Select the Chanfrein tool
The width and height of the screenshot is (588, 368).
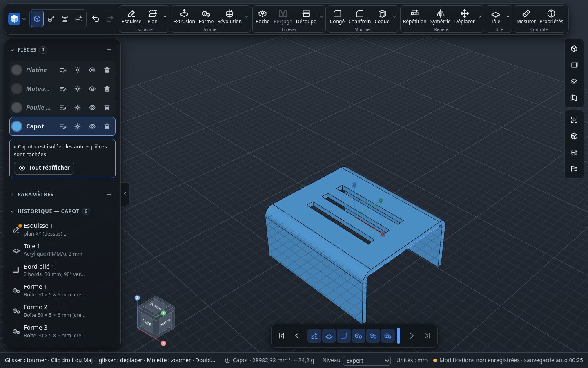tap(359, 17)
